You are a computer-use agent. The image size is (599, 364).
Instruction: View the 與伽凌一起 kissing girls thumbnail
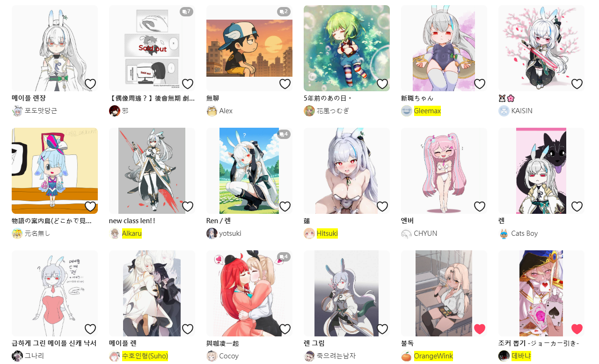(249, 293)
